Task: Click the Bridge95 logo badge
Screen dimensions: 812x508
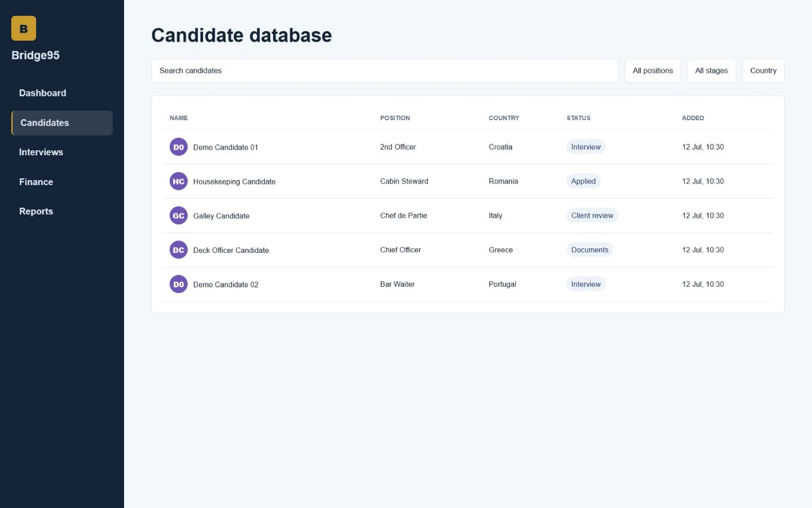Action: [24, 28]
